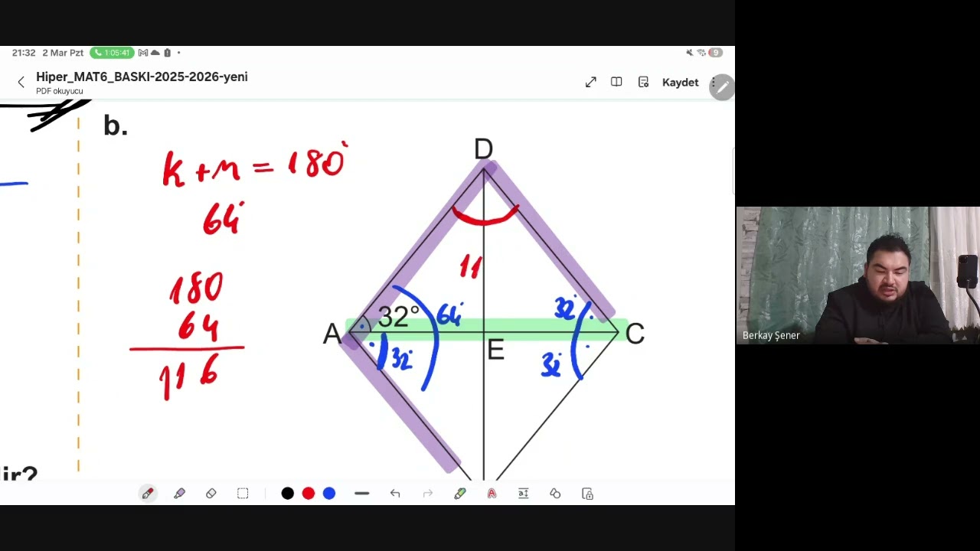
Task: Click the document title Hiper_MAT6_BASKI-2025-2026-yeni
Action: [142, 77]
